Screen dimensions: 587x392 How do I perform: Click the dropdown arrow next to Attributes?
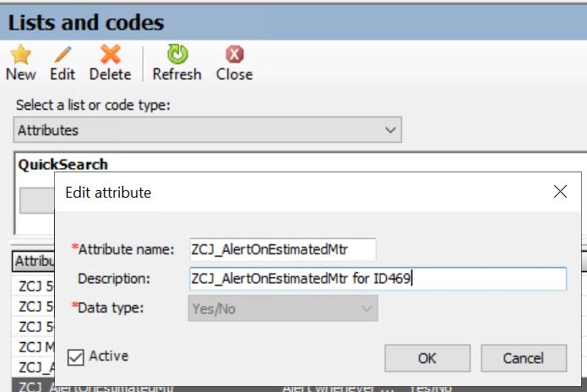tap(390, 130)
